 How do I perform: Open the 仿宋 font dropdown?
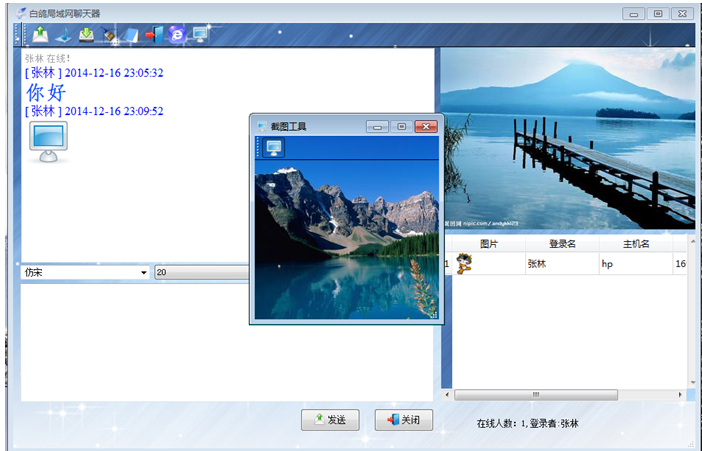[85, 272]
